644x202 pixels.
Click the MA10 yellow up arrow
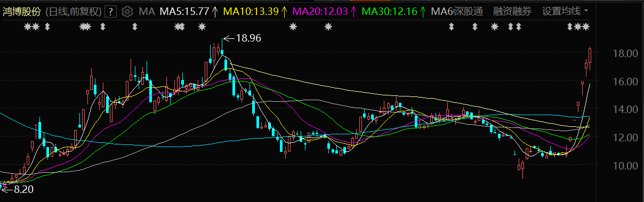pos(284,11)
